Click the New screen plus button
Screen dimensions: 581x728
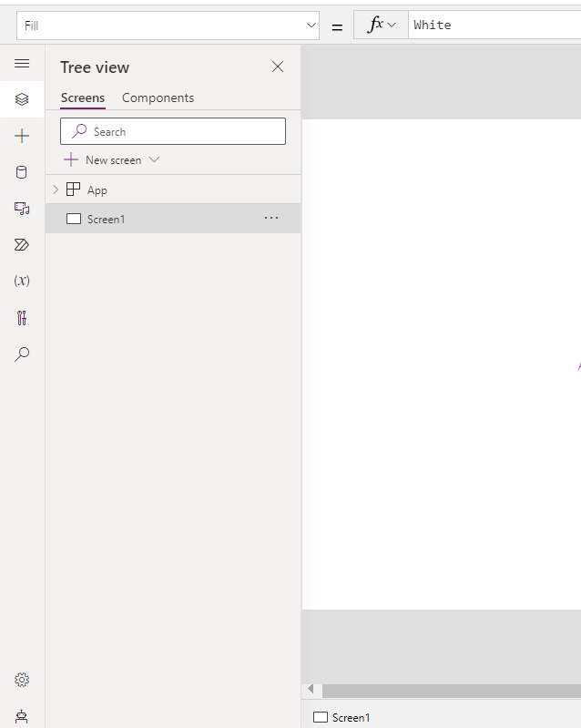point(71,160)
